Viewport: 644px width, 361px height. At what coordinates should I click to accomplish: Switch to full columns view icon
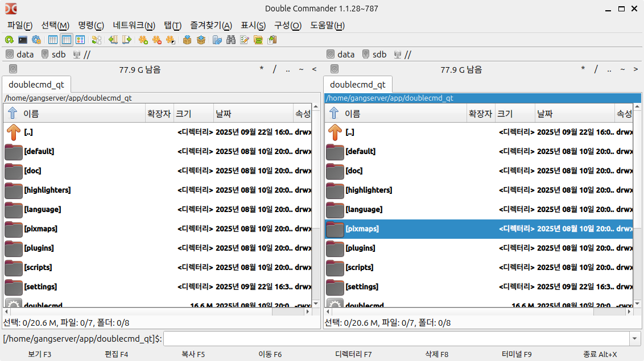click(67, 40)
